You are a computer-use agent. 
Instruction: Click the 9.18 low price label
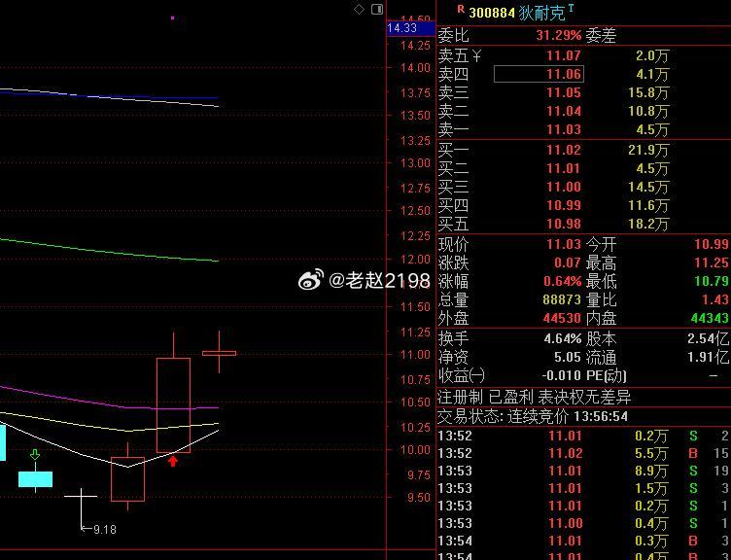click(x=105, y=529)
